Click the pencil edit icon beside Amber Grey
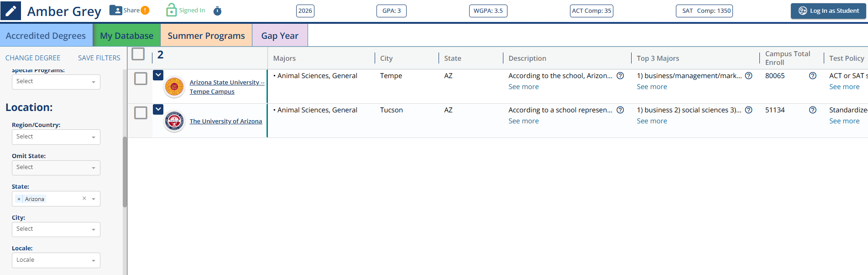The height and width of the screenshot is (275, 868). (x=10, y=11)
